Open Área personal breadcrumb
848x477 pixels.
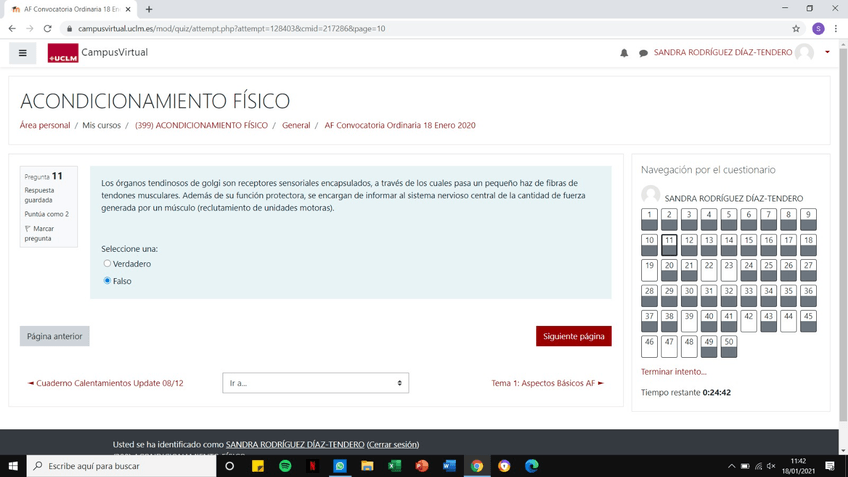coord(45,125)
